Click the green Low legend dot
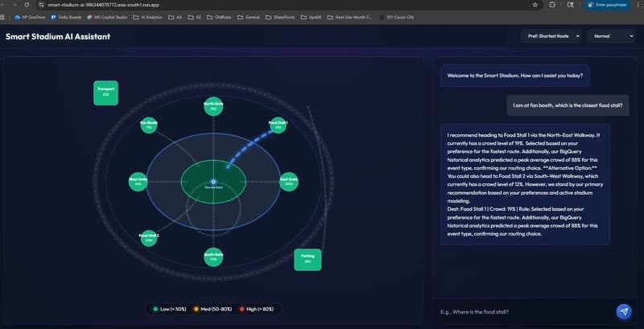 click(155, 309)
